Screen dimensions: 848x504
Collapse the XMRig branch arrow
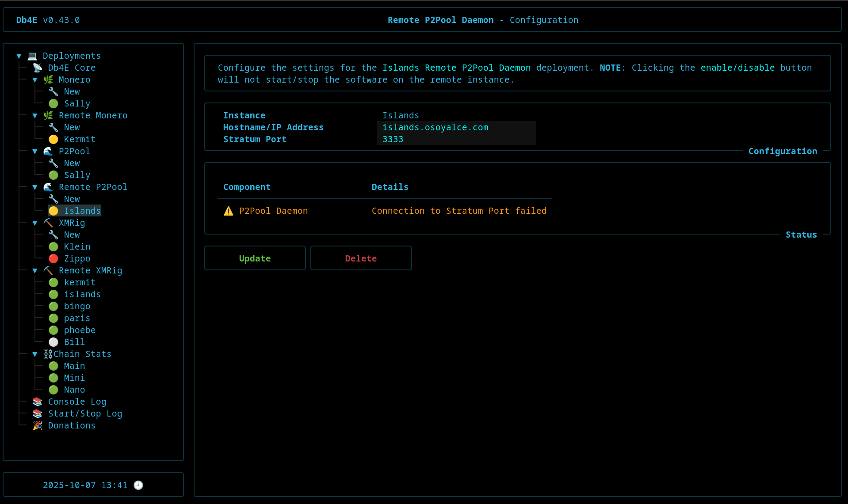coord(35,223)
